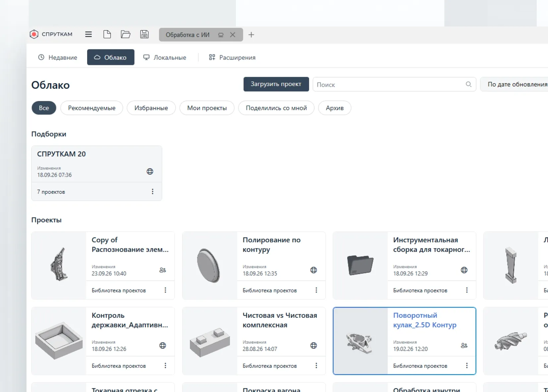Filter by Рекомендуемые projects

(x=92, y=108)
